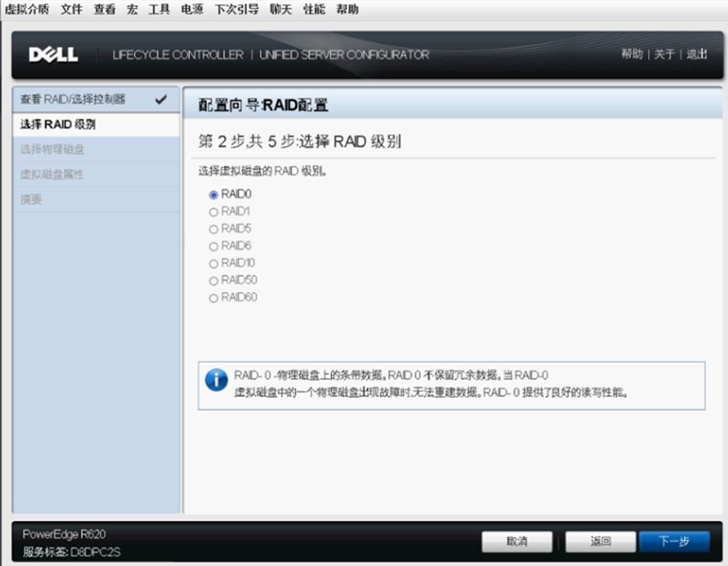
Task: Select the RAID1 radio button
Action: [x=213, y=212]
